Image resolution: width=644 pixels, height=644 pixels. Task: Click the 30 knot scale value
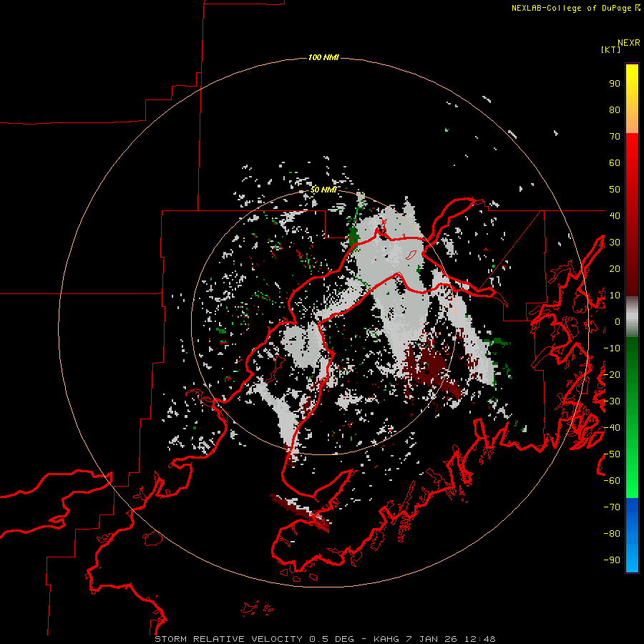point(615,243)
